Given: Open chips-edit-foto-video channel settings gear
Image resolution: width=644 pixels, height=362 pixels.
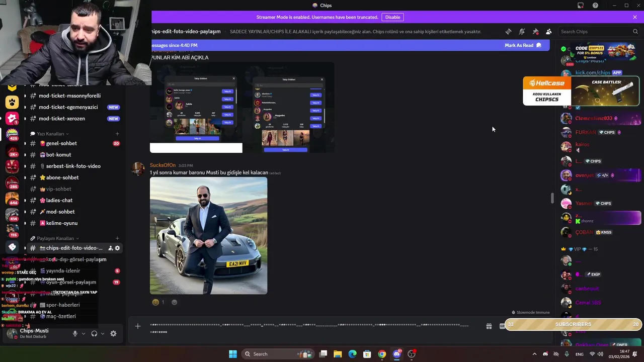Looking at the screenshot, I should [118, 248].
